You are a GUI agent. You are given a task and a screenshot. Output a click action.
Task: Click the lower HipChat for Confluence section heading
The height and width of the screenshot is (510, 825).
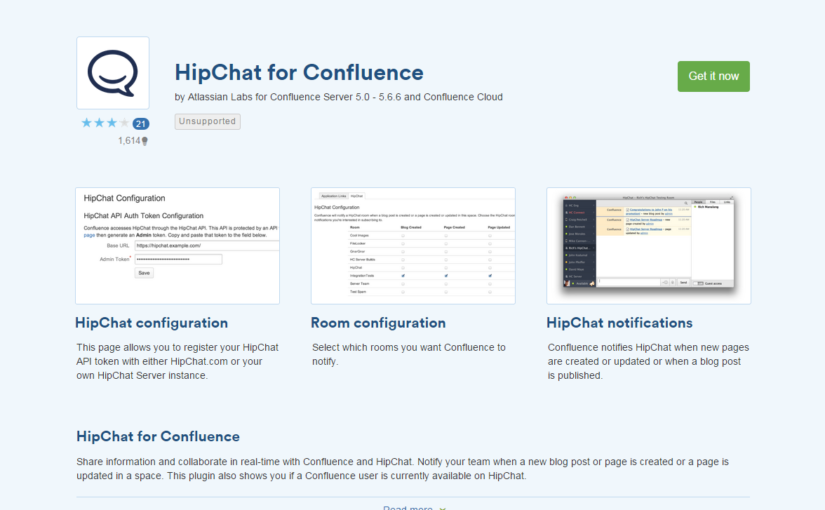158,436
